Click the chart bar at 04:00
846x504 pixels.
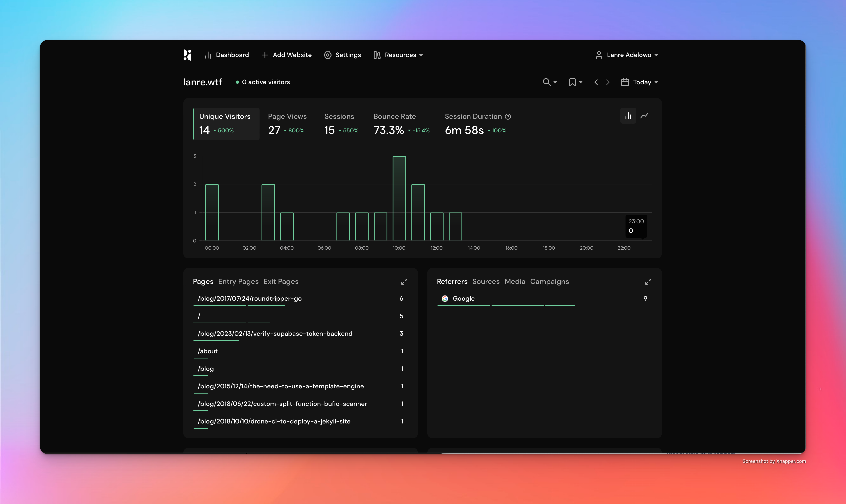pos(287,226)
